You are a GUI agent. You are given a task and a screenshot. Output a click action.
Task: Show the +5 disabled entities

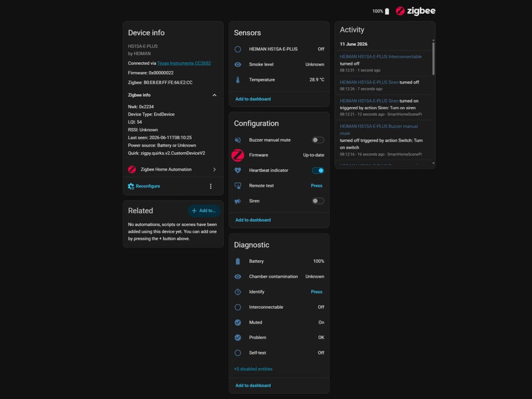click(x=253, y=369)
